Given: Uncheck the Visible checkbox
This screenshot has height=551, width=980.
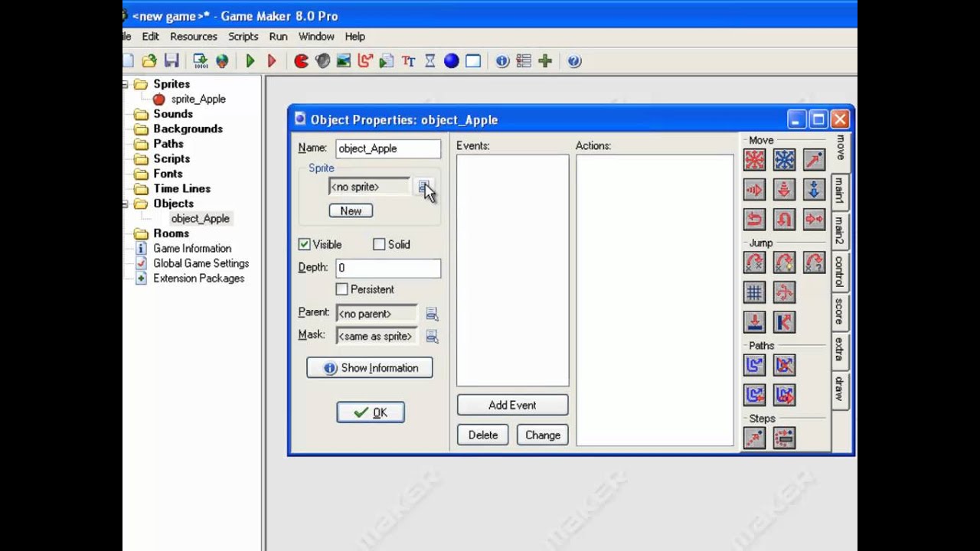Looking at the screenshot, I should tap(305, 244).
